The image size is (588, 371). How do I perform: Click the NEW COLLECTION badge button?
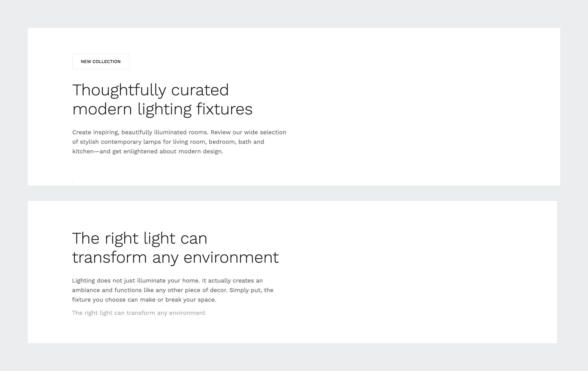pos(101,61)
